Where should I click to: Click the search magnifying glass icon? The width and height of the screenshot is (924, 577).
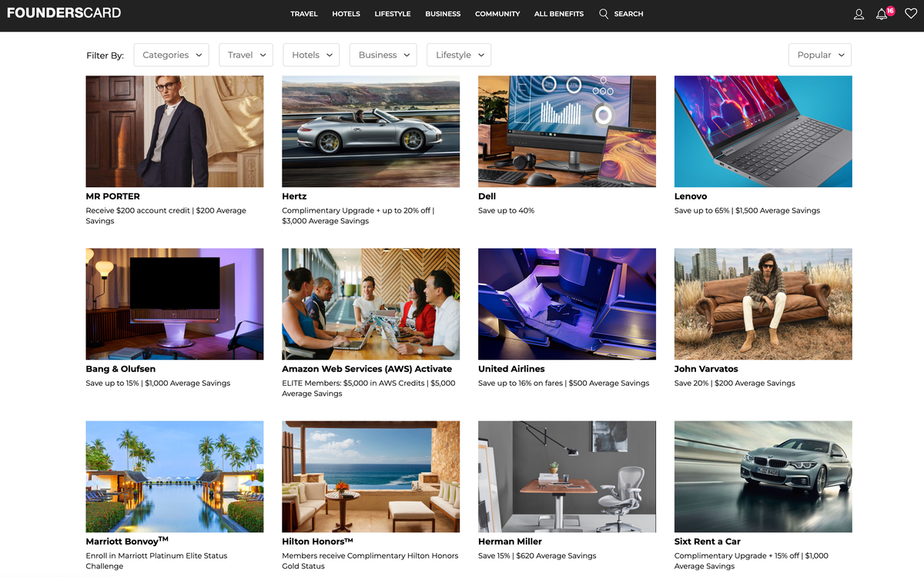(604, 14)
